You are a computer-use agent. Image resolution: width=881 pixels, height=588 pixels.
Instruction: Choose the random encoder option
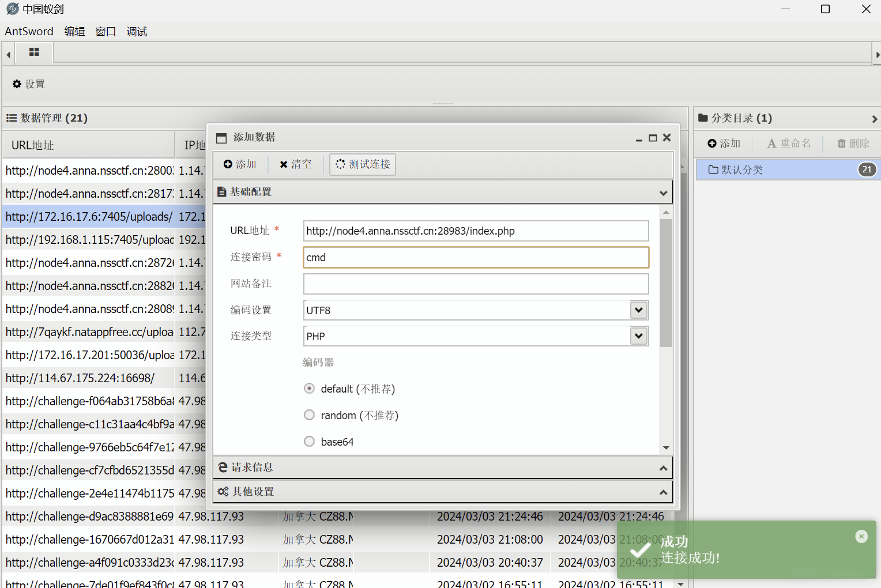pos(310,415)
